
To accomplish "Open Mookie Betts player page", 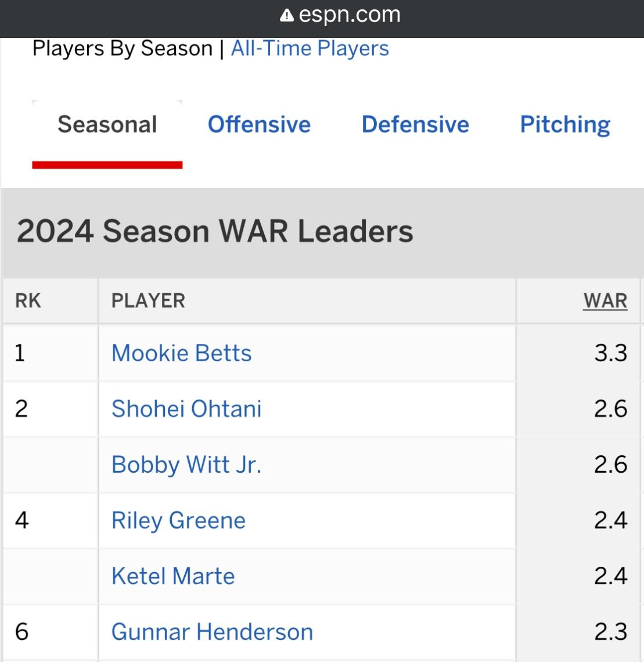I will pyautogui.click(x=182, y=353).
